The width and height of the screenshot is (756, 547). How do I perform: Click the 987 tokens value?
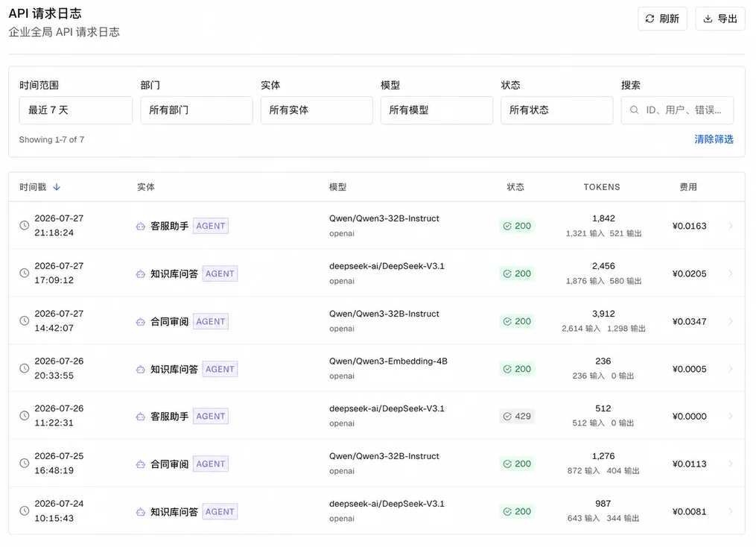(603, 504)
